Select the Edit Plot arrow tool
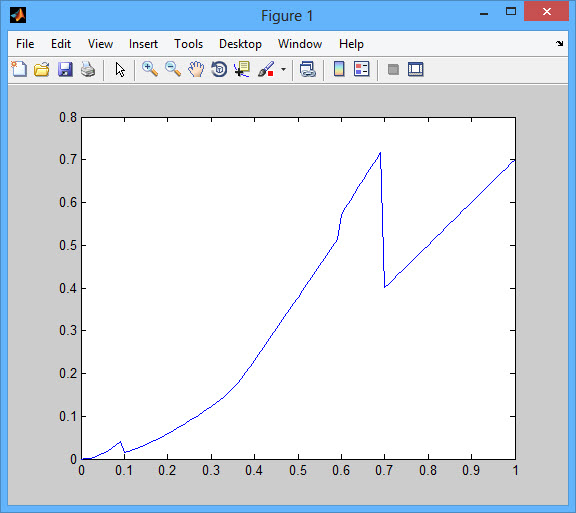 tap(120, 69)
